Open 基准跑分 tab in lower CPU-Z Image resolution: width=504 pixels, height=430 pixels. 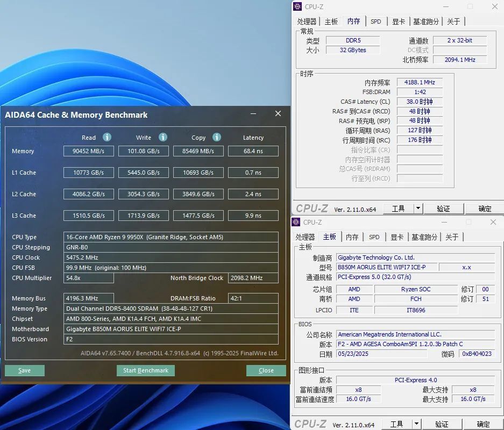point(424,237)
